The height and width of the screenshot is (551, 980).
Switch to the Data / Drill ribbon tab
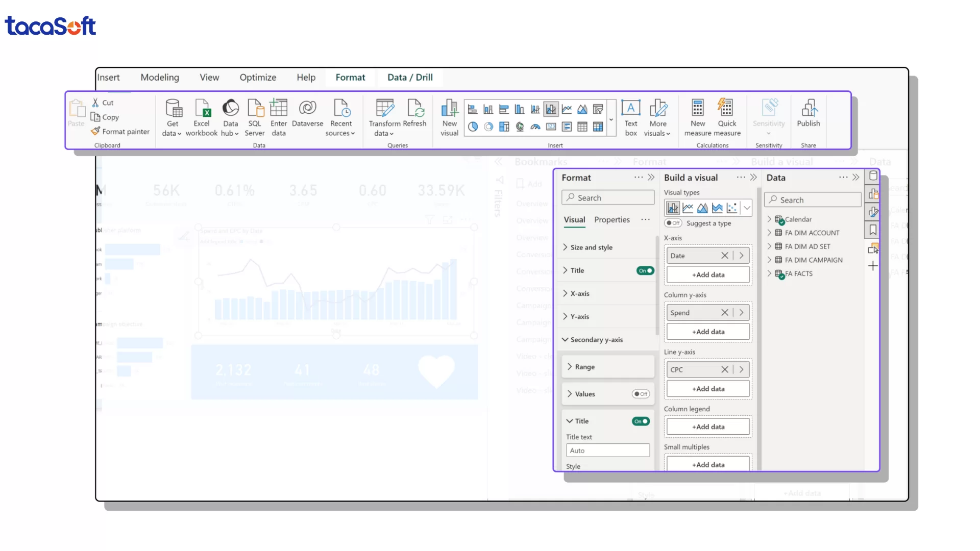tap(410, 77)
